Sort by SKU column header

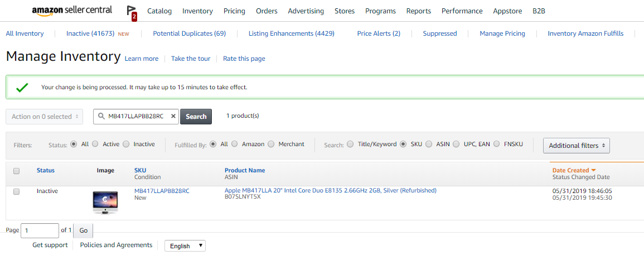140,170
